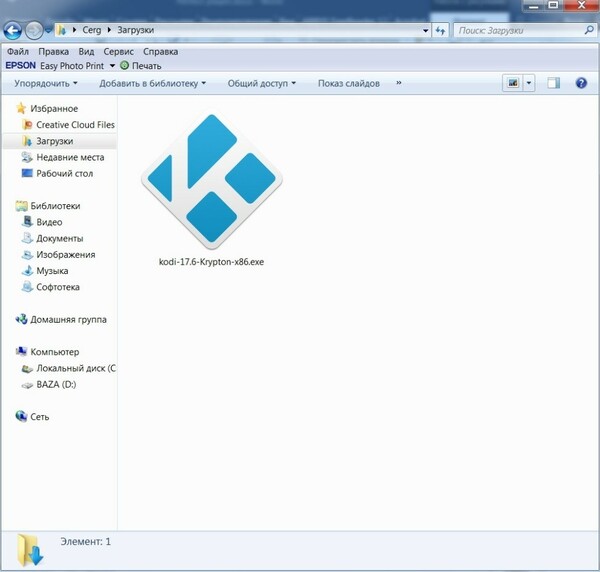The image size is (600, 572).
Task: Open the Общий доступ dropdown
Action: tap(262, 83)
